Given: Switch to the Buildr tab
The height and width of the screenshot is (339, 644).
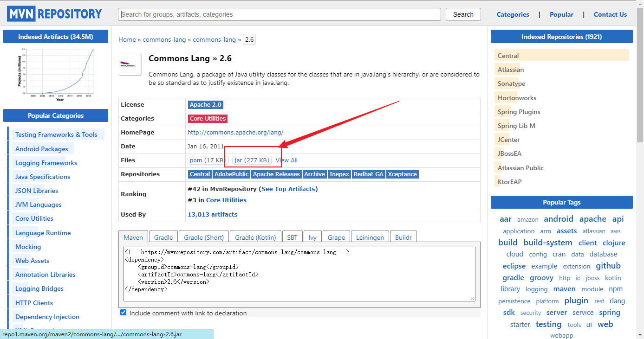Looking at the screenshot, I should tap(403, 237).
